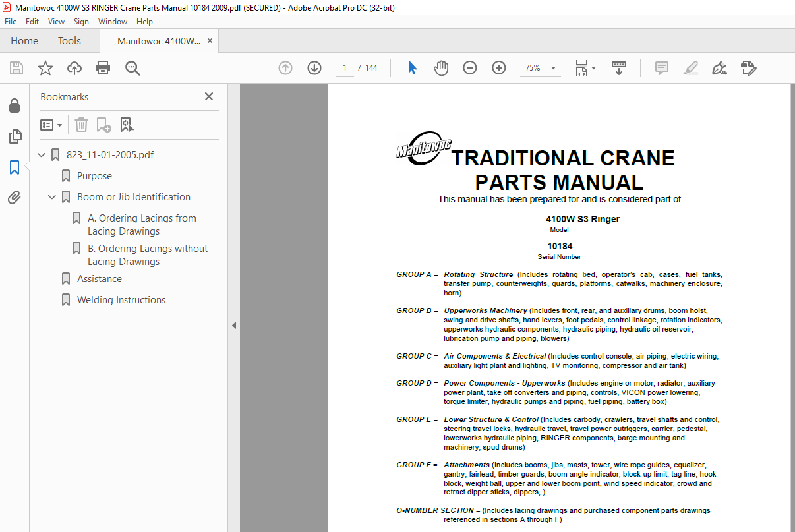Go to previous page arrow

[x=285, y=68]
